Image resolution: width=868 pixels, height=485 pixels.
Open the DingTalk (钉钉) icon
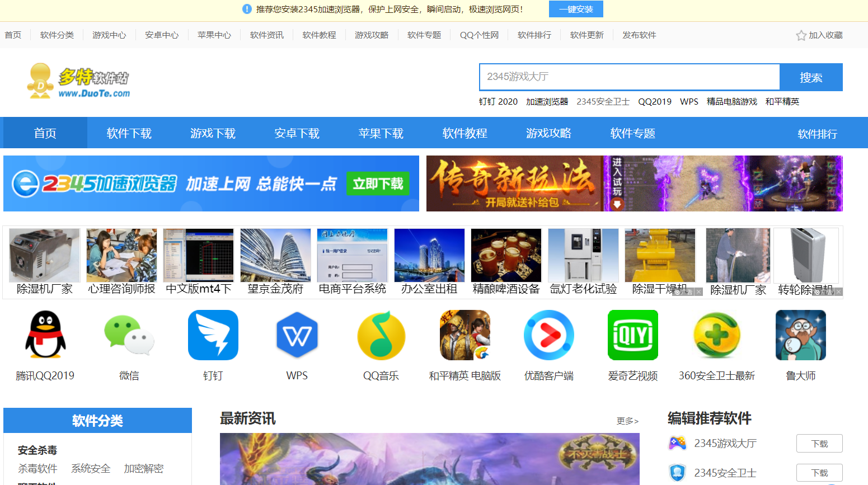pyautogui.click(x=213, y=335)
